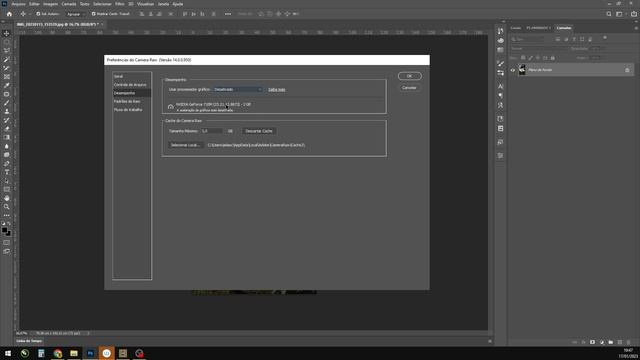Toggle the Sel. Autom. checkbox
640x360 pixels.
coord(38,14)
